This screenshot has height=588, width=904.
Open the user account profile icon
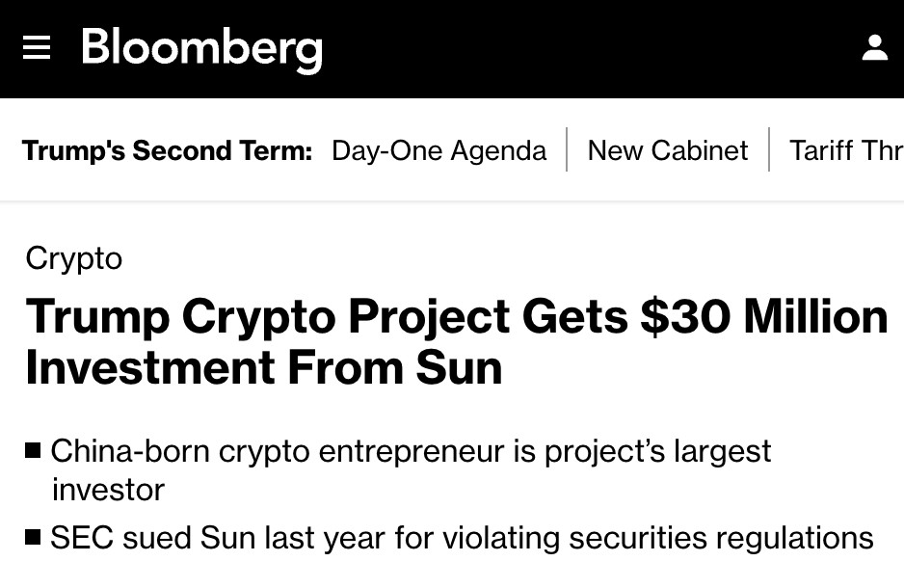(874, 47)
